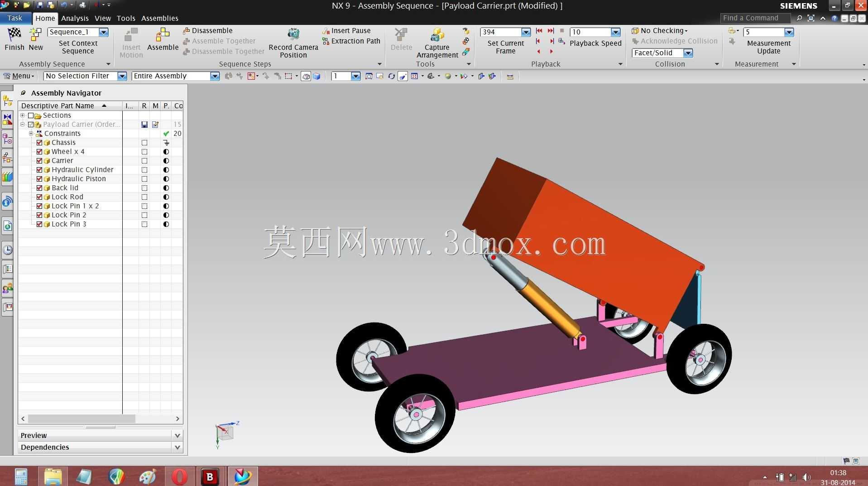The width and height of the screenshot is (868, 486).
Task: Open the Task menu
Action: pos(15,18)
